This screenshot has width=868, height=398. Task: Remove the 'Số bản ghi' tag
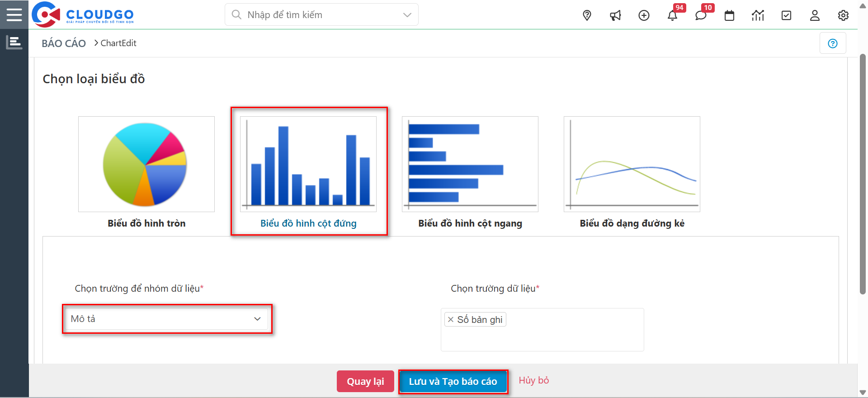coord(451,319)
